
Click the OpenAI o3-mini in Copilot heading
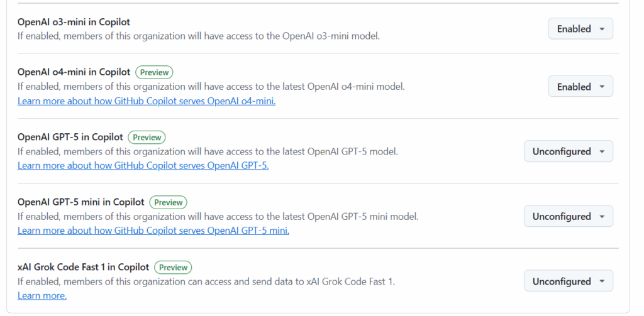[x=74, y=22]
